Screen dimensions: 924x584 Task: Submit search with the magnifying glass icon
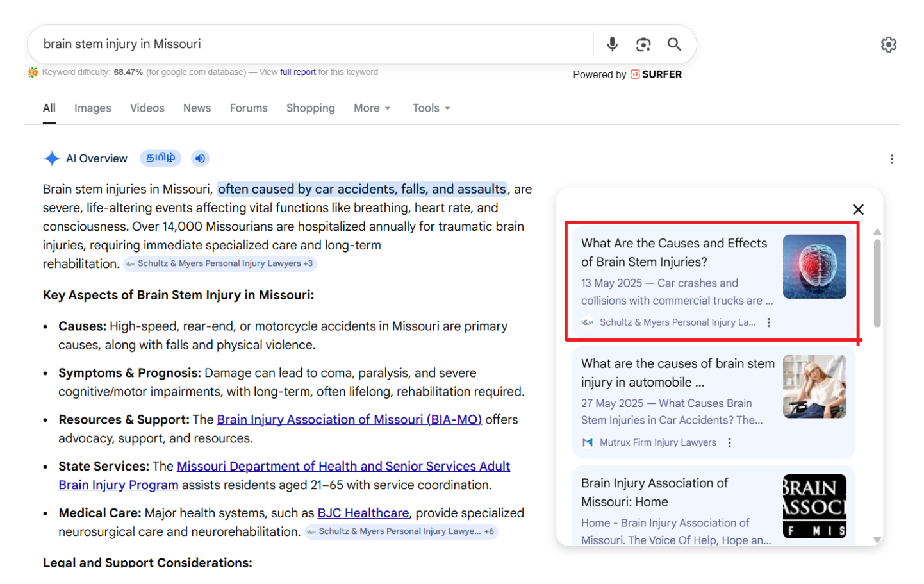(674, 44)
